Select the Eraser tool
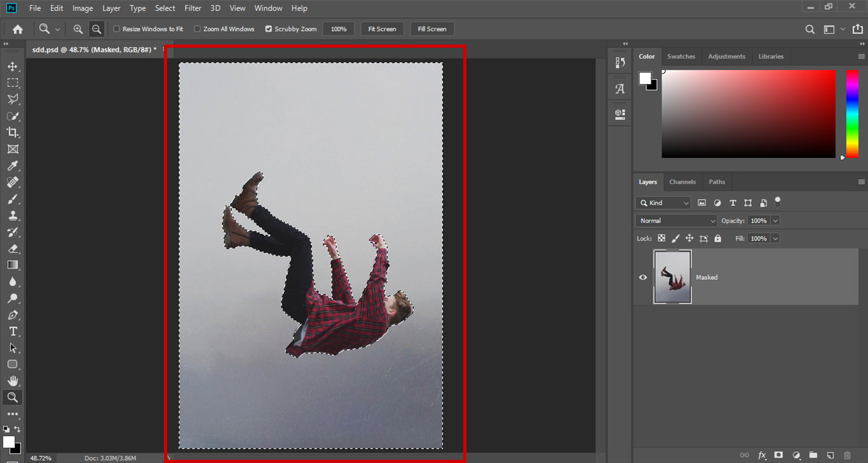Viewport: 868px width, 463px height. [x=13, y=249]
